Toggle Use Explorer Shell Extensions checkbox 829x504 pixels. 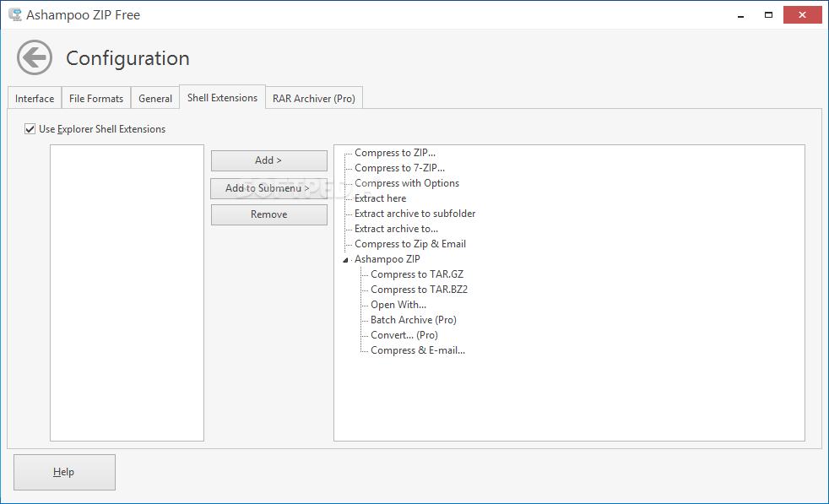click(30, 129)
